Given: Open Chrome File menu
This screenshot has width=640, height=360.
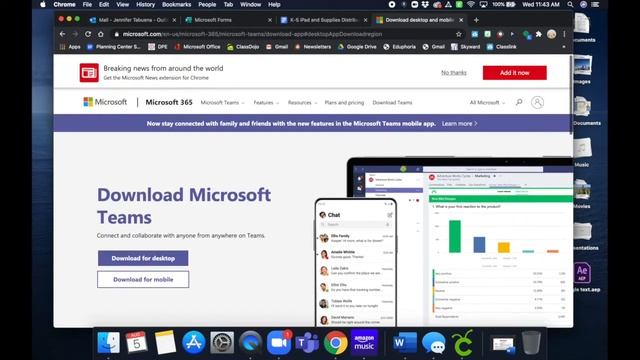Looking at the screenshot, I should pos(87,4).
